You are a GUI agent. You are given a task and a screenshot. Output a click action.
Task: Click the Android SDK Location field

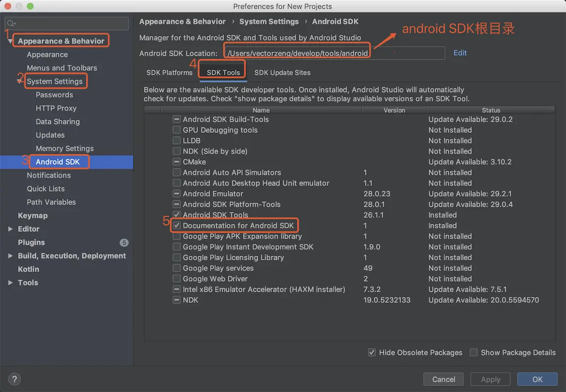(333, 53)
